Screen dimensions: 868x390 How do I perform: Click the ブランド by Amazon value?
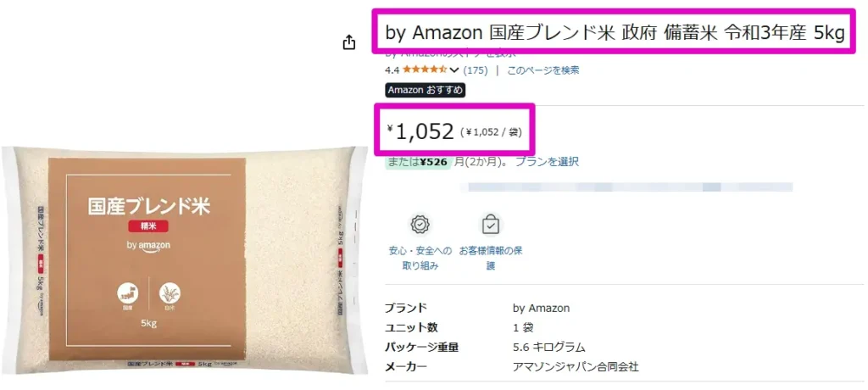[541, 308]
